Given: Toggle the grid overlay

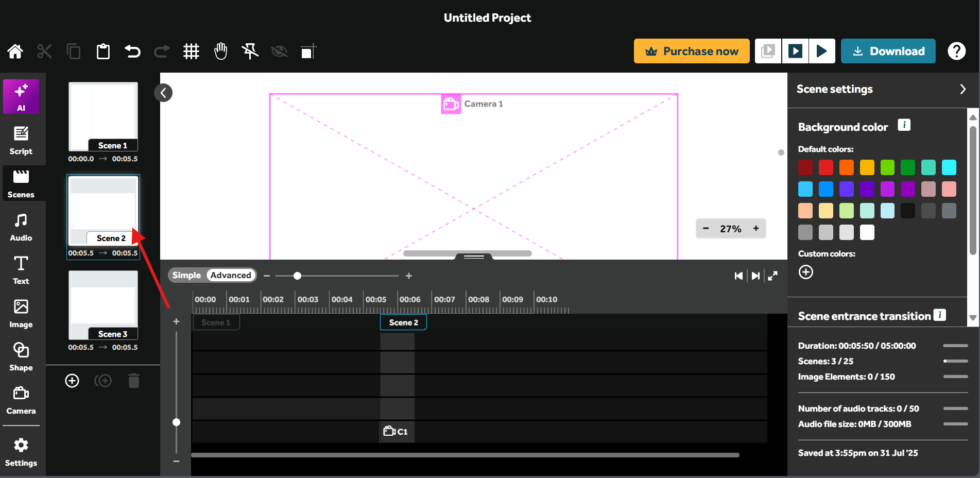Looking at the screenshot, I should coord(192,51).
